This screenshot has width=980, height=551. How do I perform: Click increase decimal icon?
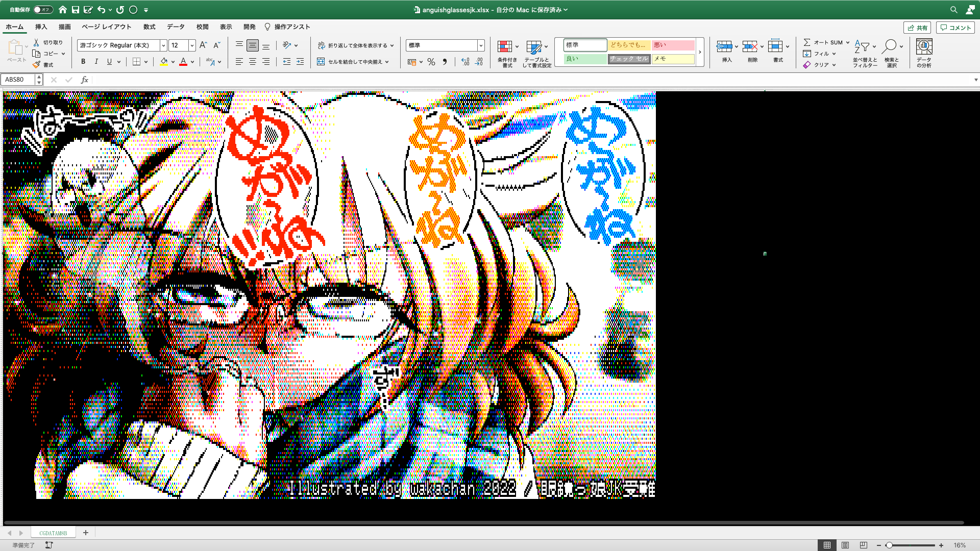coord(465,62)
